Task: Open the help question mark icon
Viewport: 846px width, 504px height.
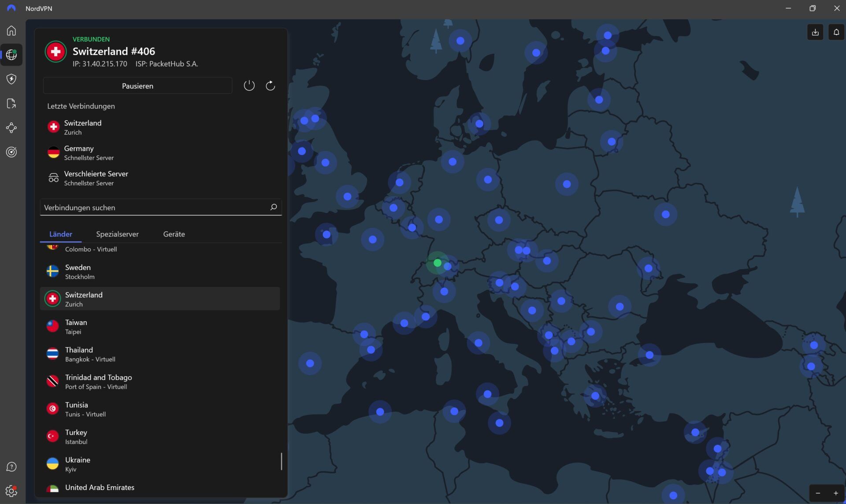Action: pos(11,467)
